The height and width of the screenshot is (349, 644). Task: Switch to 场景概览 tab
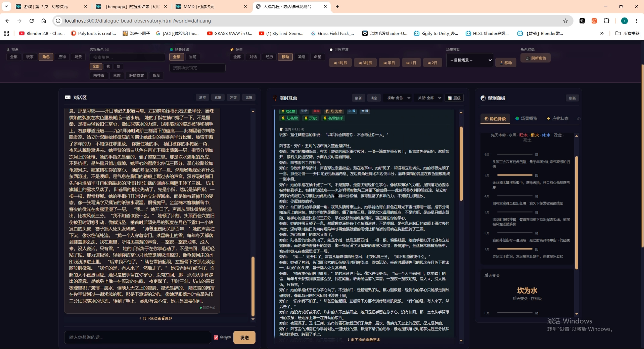(526, 119)
